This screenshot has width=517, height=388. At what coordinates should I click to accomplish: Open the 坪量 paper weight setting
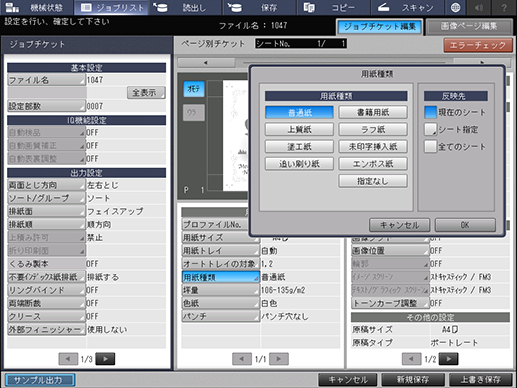(x=220, y=290)
